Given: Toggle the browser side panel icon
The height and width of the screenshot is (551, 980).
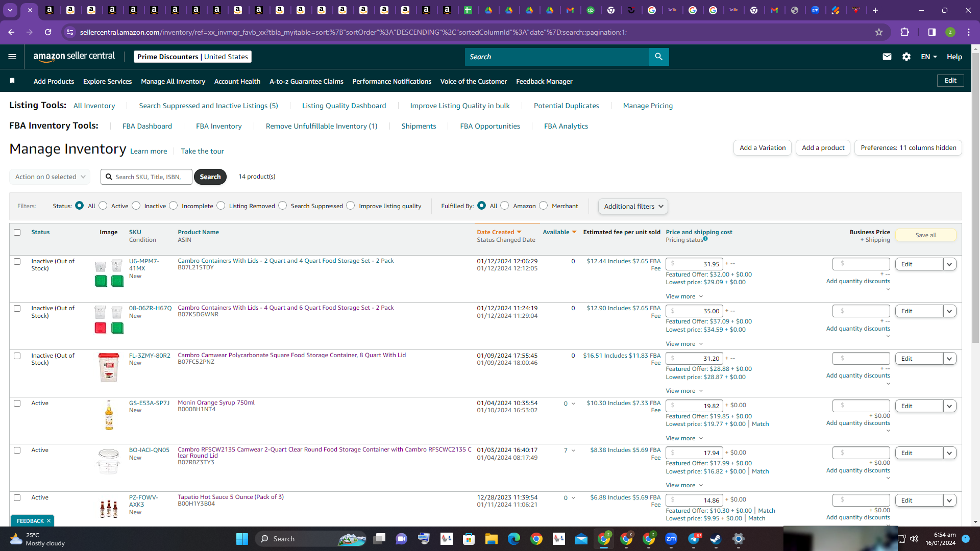Looking at the screenshot, I should pos(932,32).
